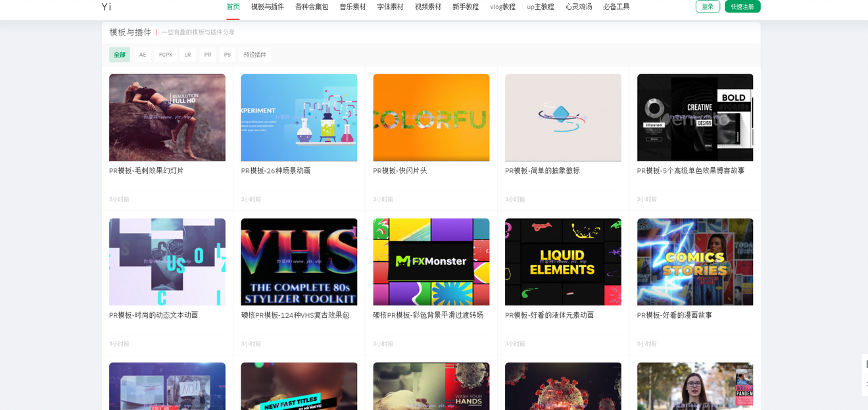Viewport: 868px width, 410px height.
Task: Open the black-and-white BOLD Creative thumbnail
Action: pyautogui.click(x=695, y=117)
